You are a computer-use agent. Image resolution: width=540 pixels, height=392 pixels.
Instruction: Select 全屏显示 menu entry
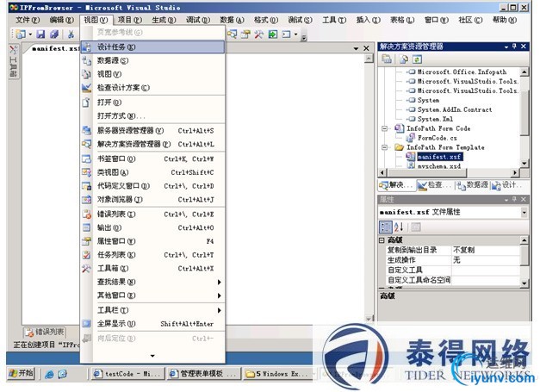click(x=152, y=324)
